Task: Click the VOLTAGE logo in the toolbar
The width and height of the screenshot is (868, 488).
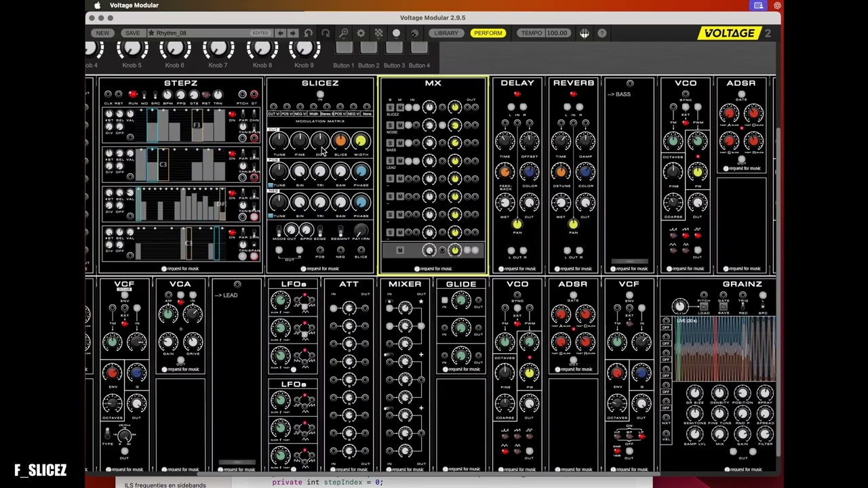Action: 730,33
